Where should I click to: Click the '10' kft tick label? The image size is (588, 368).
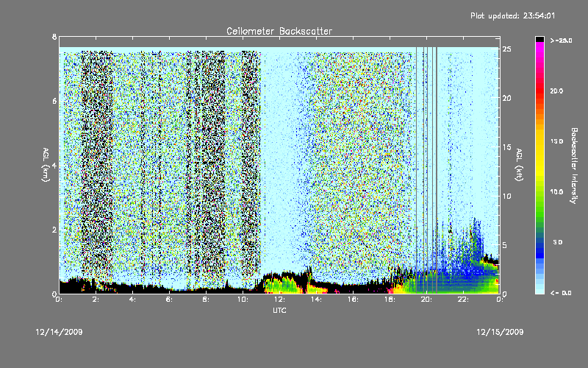pyautogui.click(x=506, y=196)
